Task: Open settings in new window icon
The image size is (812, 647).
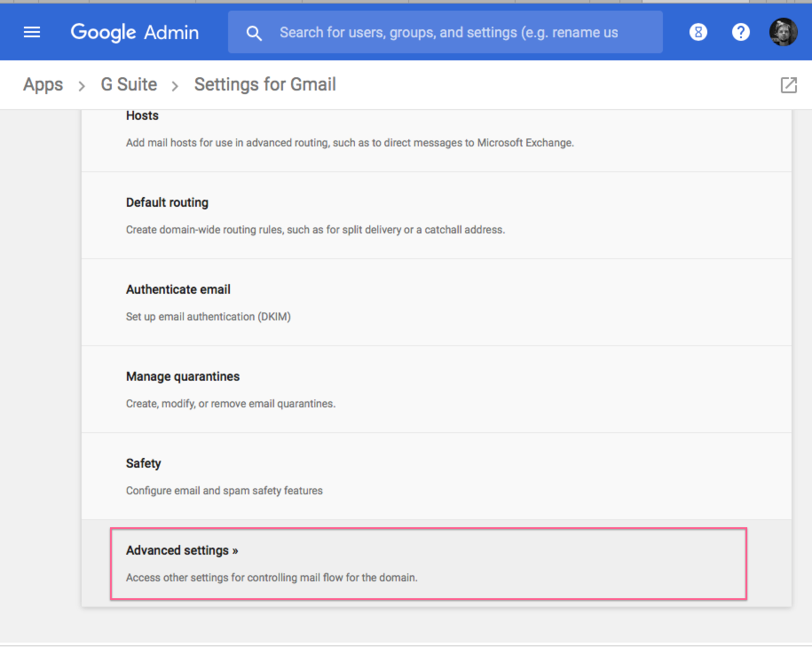Action: pos(789,85)
